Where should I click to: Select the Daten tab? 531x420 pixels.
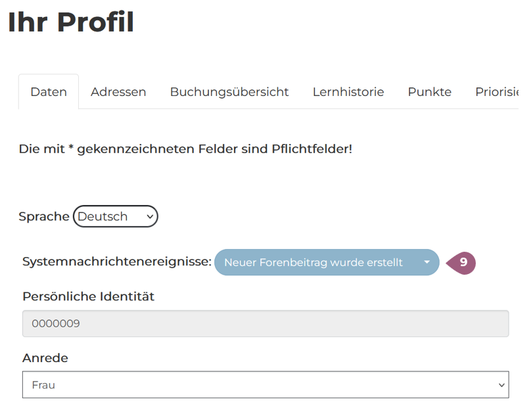(x=49, y=92)
